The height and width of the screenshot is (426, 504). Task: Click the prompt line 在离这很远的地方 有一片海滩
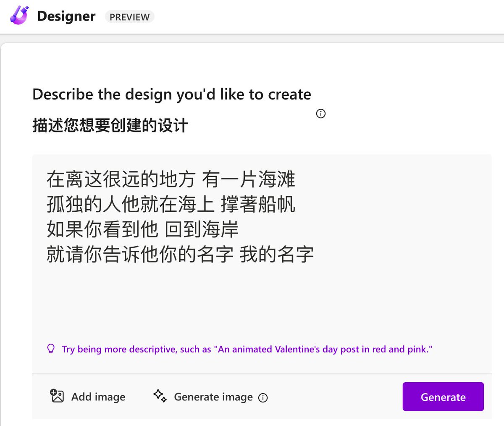[171, 179]
